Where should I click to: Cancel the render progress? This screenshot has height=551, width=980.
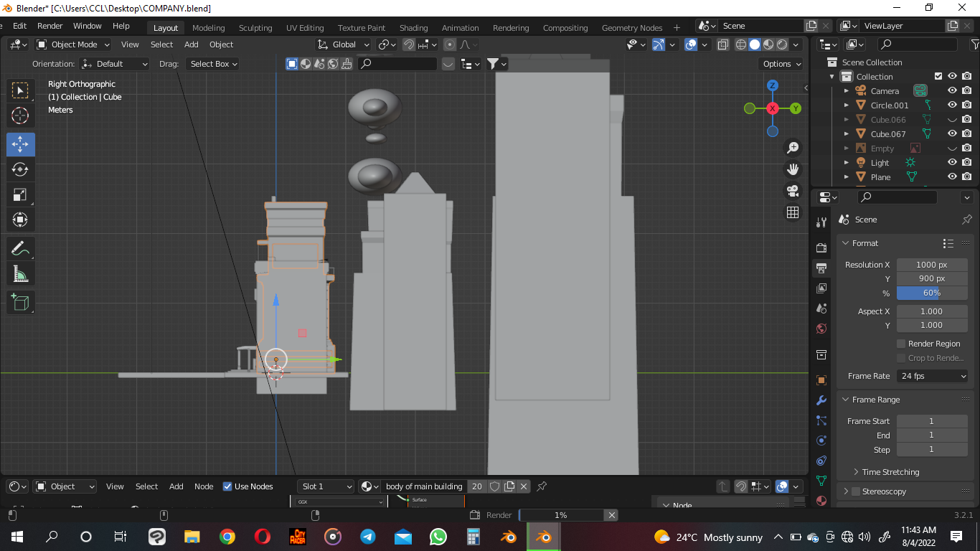click(611, 515)
